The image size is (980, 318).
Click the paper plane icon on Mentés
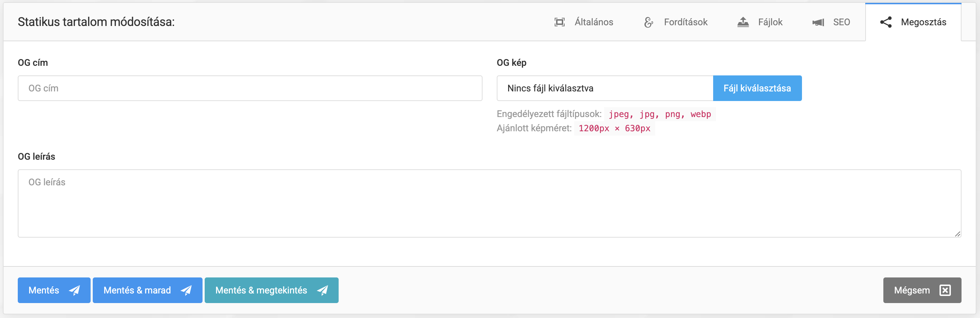[75, 290]
